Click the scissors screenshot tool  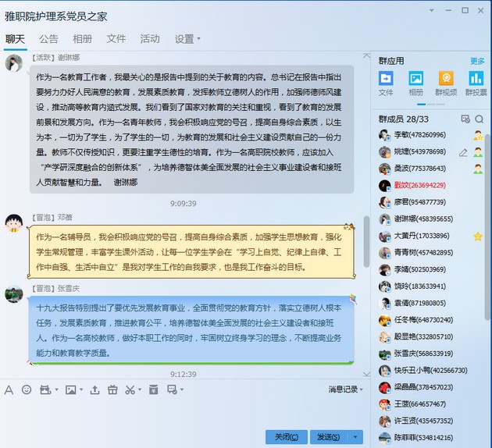pyautogui.click(x=130, y=389)
